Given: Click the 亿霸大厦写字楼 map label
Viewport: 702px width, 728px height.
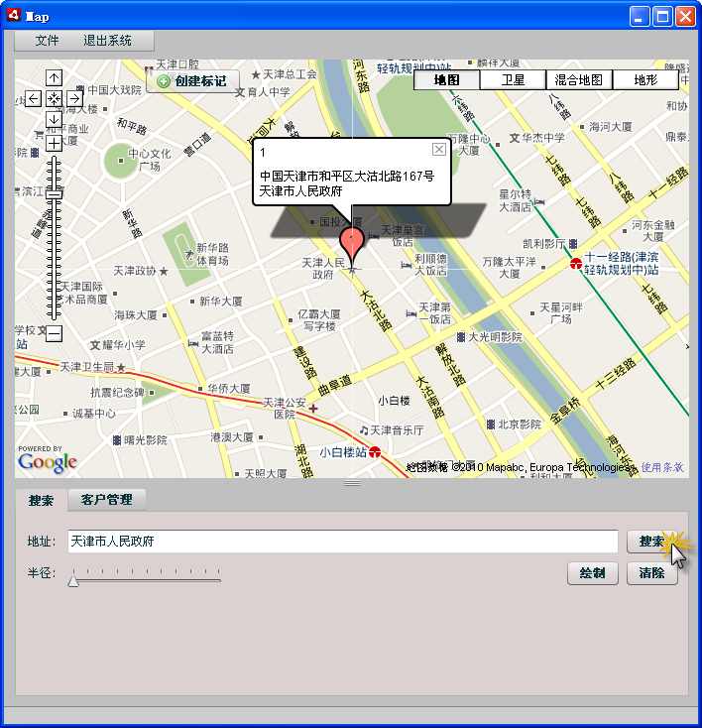Looking at the screenshot, I should 319,320.
